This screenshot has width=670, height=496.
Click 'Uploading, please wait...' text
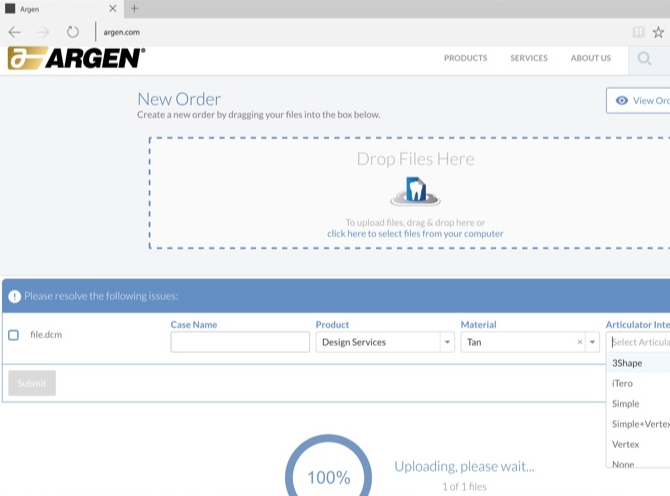coord(464,467)
